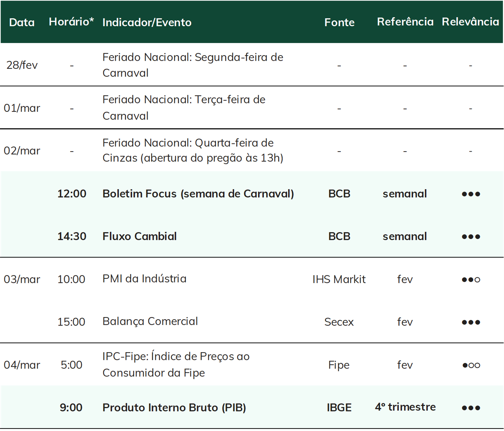
Task: Click the IHS Markit source cell
Action: (339, 279)
